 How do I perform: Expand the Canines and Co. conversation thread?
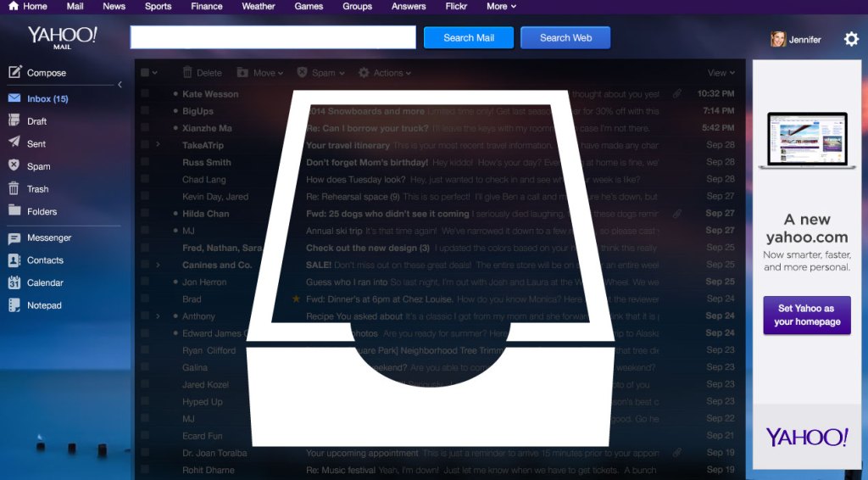(x=158, y=265)
